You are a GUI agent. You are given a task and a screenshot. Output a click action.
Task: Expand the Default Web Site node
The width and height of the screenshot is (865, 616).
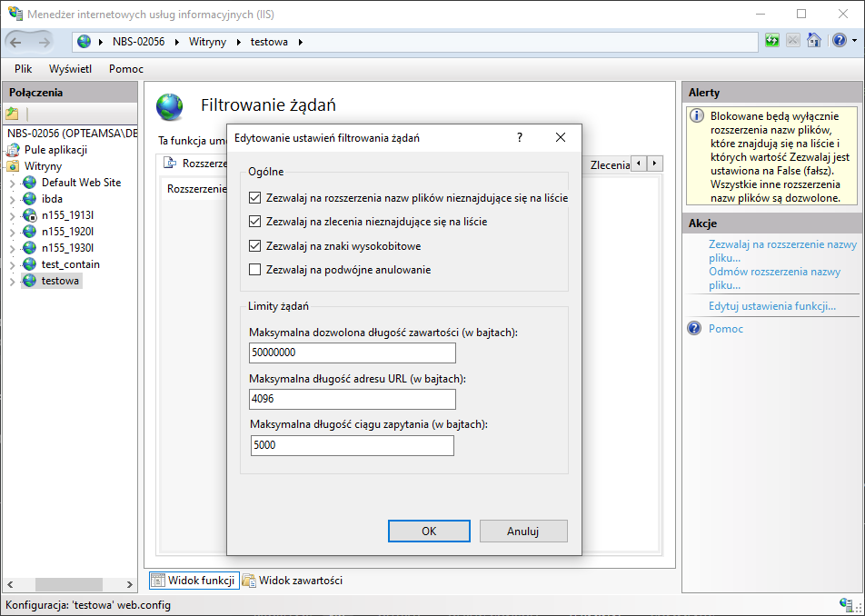point(13,184)
